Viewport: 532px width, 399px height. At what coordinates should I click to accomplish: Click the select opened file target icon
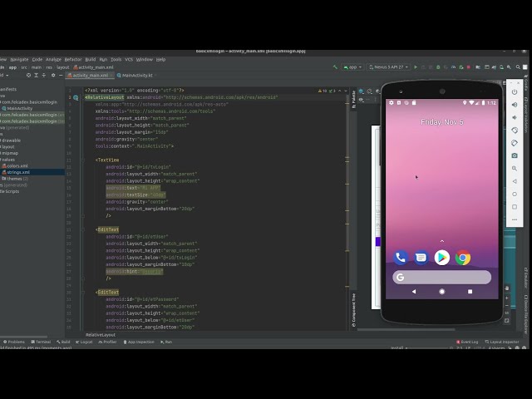28,76
